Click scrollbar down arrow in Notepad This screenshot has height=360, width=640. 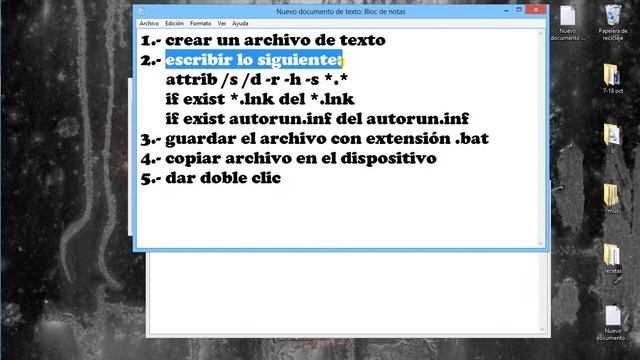pyautogui.click(x=541, y=244)
